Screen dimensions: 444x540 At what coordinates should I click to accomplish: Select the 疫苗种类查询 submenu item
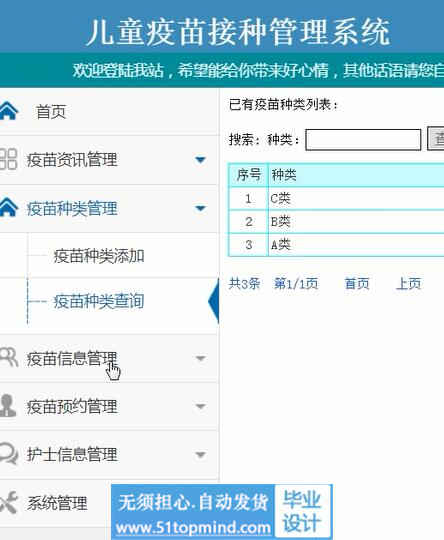(99, 301)
